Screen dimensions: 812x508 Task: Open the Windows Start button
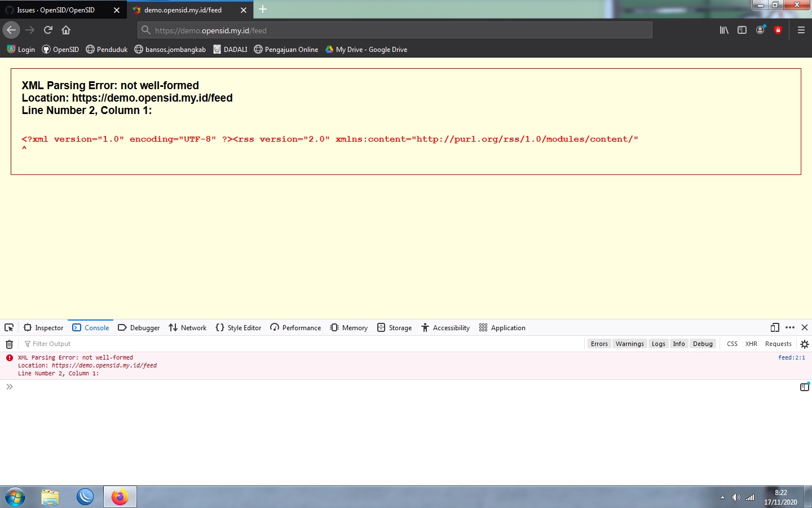(15, 497)
